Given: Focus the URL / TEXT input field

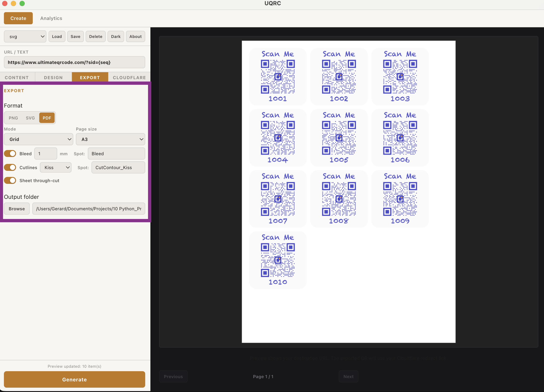Looking at the screenshot, I should point(74,62).
